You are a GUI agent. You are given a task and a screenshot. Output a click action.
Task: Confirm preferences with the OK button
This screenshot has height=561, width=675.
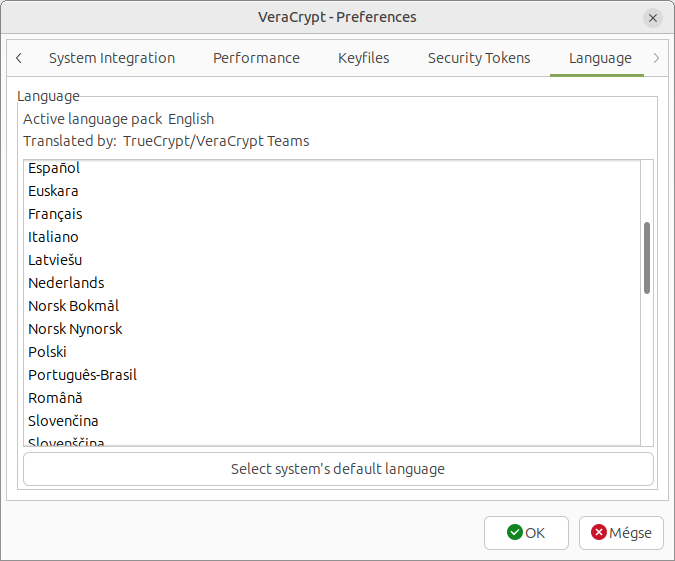pyautogui.click(x=526, y=533)
